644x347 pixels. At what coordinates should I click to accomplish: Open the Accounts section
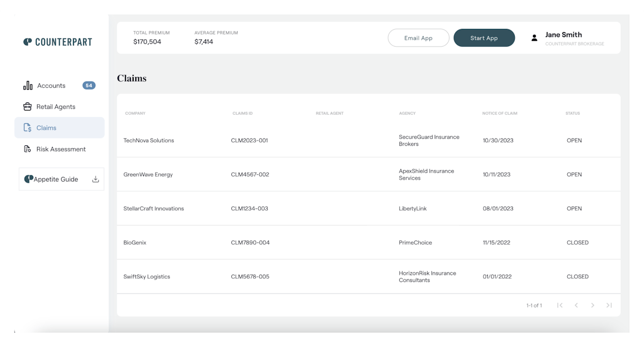coord(51,86)
